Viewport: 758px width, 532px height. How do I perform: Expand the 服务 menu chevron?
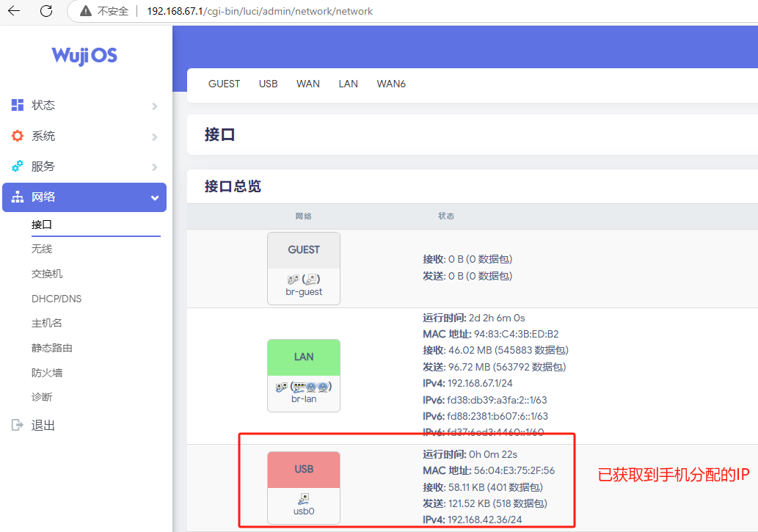click(x=154, y=167)
